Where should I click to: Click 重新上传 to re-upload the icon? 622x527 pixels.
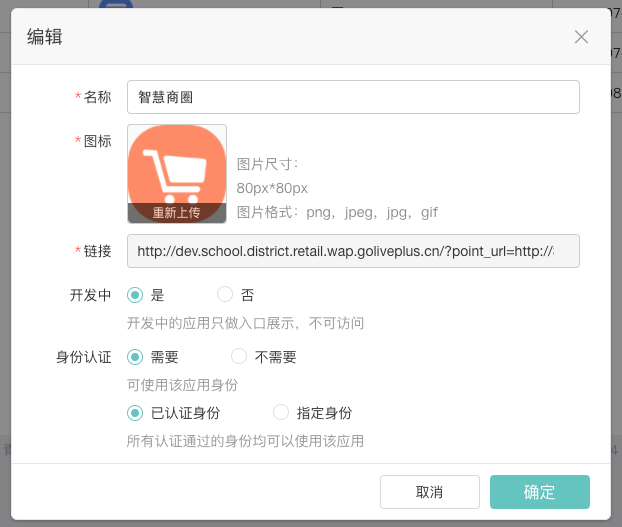point(177,213)
